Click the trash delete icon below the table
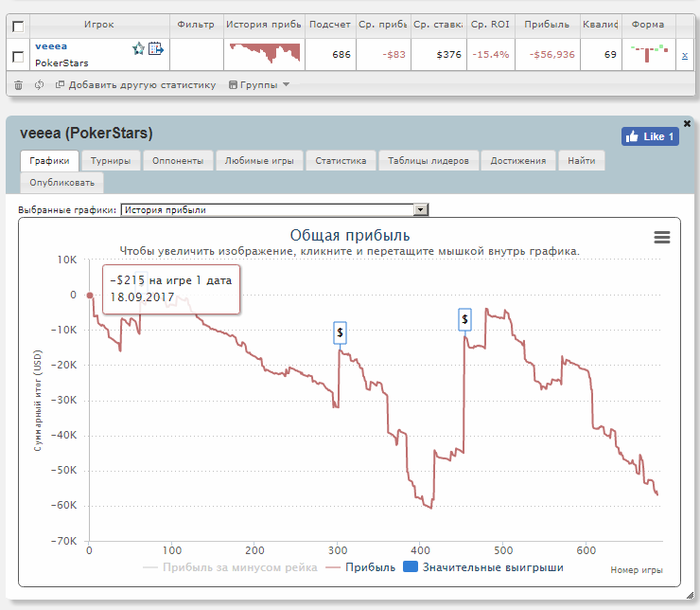The width and height of the screenshot is (700, 610). tap(18, 85)
